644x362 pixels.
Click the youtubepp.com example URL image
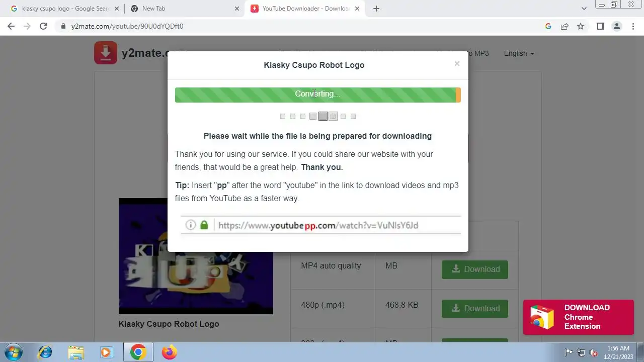coord(320,225)
